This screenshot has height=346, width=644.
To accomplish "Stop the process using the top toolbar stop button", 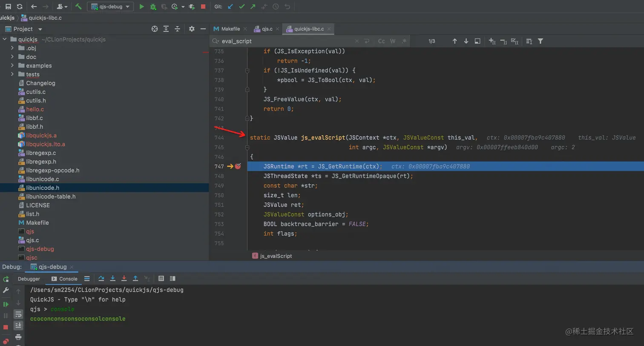I will [203, 6].
